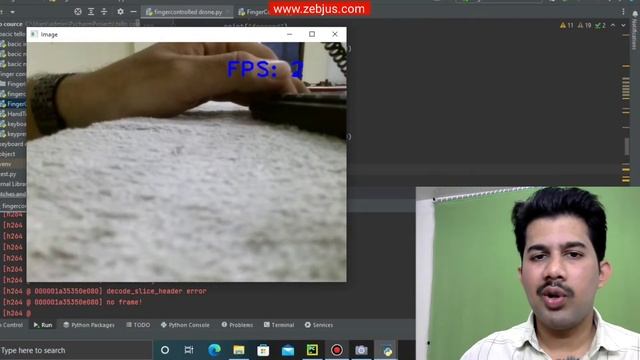640x360 pixels.
Task: Go to next highlighted problem arrow
Action: tap(623, 25)
